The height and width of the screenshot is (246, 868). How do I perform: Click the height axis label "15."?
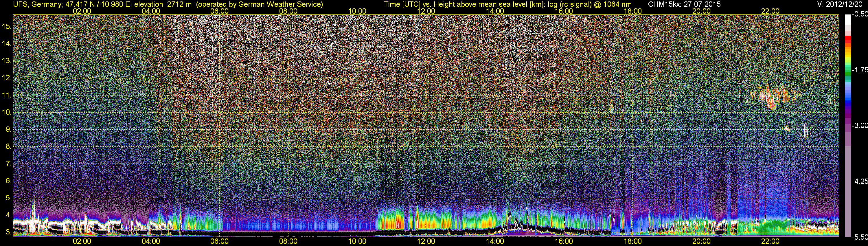coord(6,26)
